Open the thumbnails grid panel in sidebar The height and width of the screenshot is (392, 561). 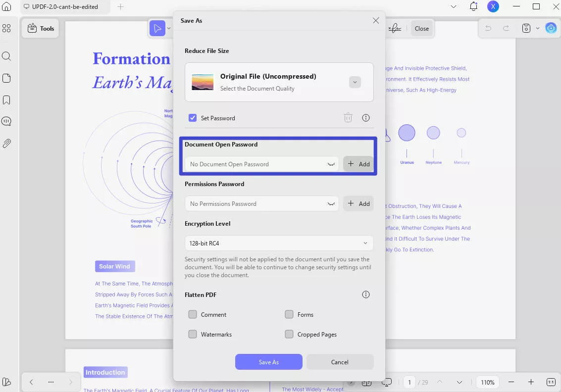6,28
